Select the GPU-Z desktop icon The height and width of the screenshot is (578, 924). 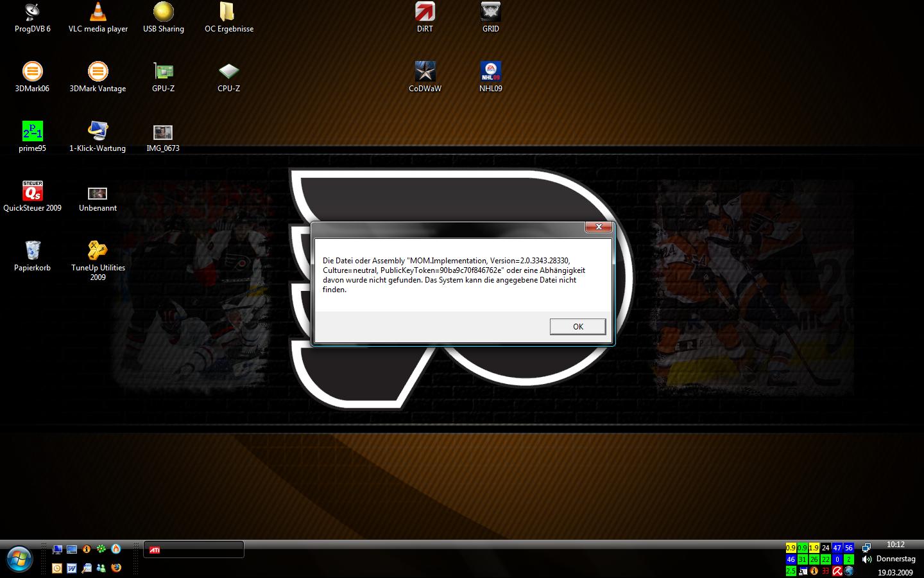[x=164, y=77]
